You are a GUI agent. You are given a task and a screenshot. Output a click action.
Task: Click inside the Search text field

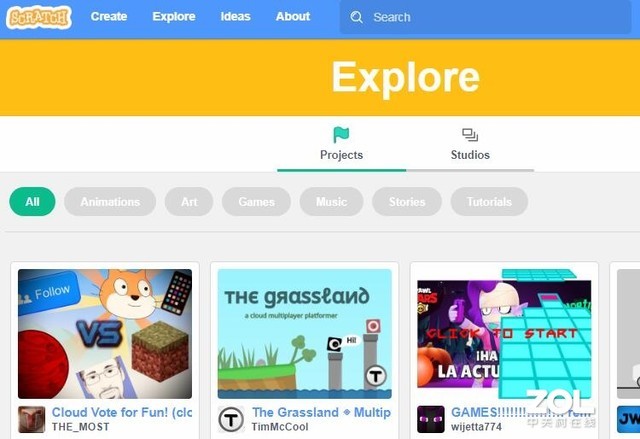coord(485,17)
